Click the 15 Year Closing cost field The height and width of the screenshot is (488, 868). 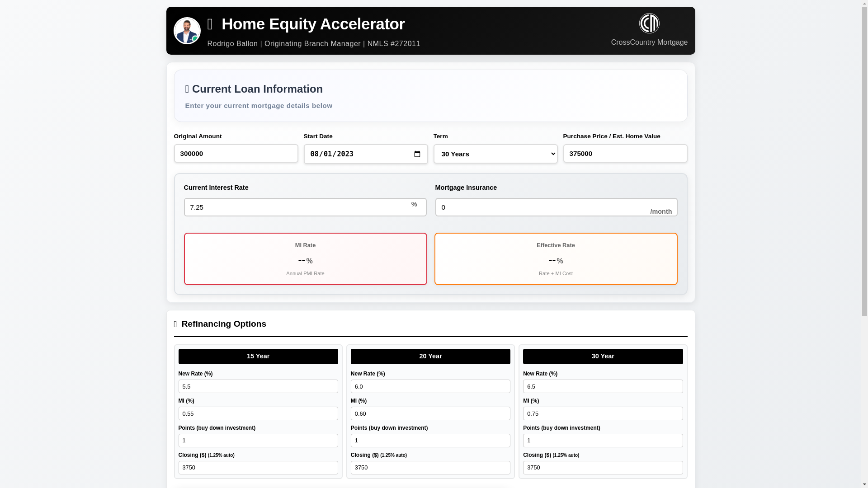258,468
